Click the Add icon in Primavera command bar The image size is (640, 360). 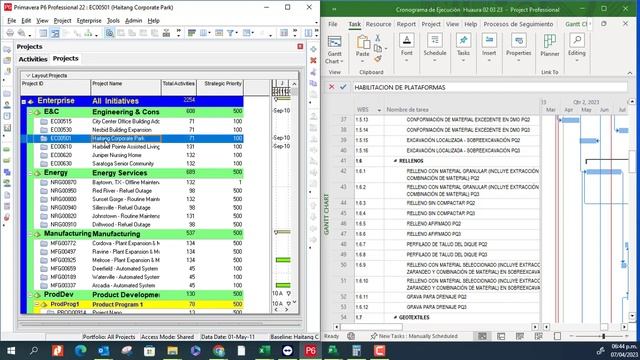313,49
